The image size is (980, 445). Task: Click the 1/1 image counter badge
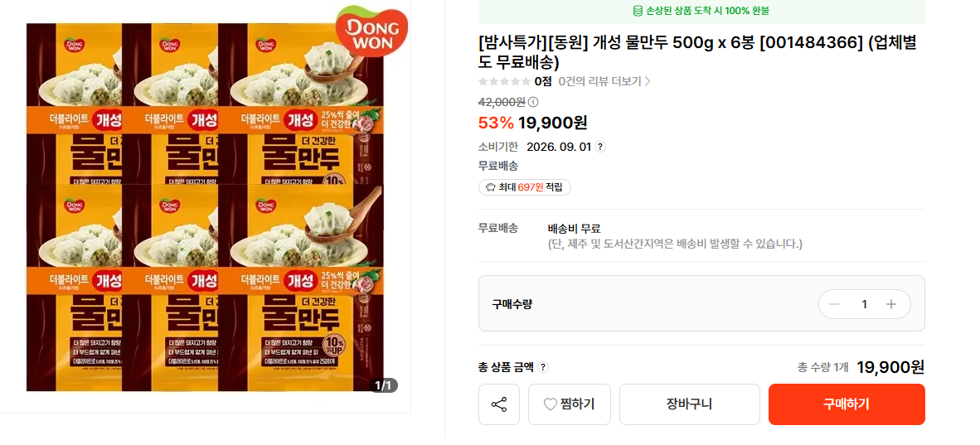pos(383,385)
